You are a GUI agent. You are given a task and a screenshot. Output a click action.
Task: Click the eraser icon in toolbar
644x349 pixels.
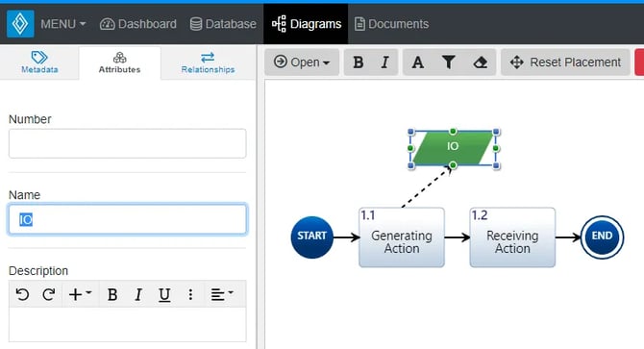tap(481, 62)
